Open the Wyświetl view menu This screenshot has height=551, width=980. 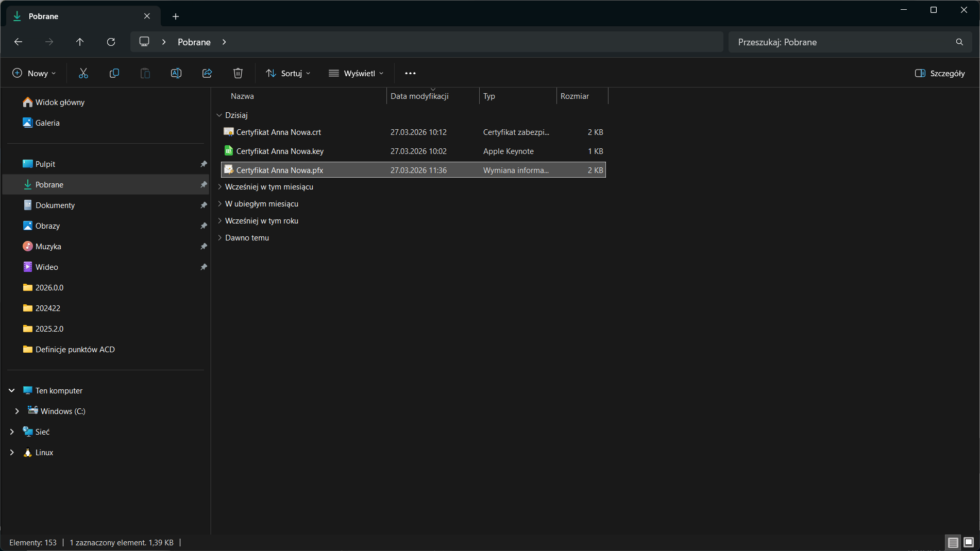coord(356,73)
